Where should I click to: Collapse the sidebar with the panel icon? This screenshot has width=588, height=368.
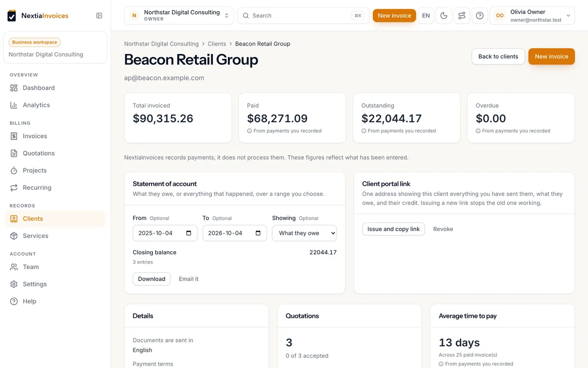99,16
